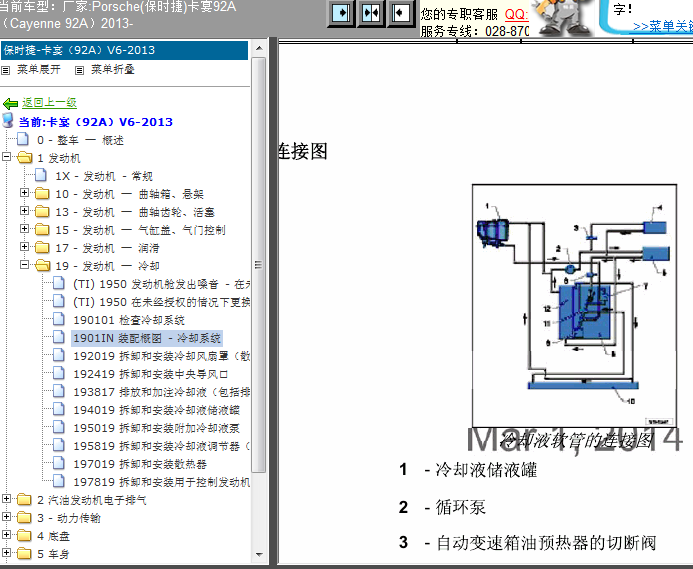
Task: Click the coolant hose connection diagram
Action: pos(574,306)
